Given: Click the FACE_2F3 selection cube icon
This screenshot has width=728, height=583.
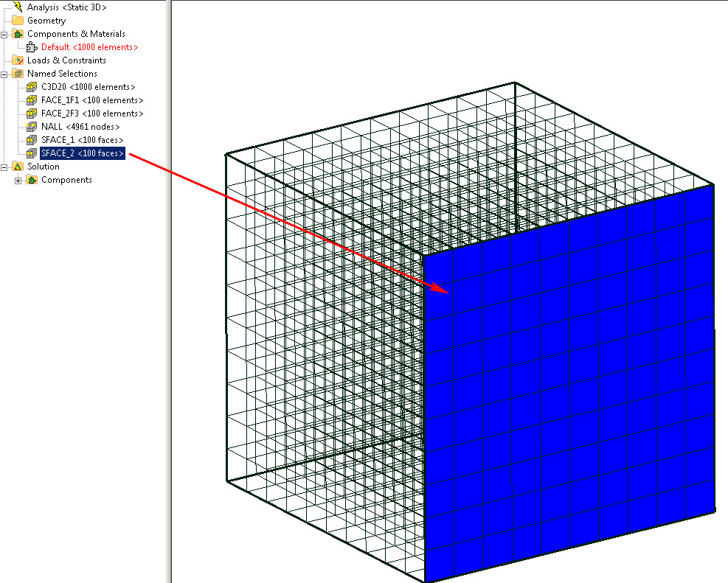Looking at the screenshot, I should point(32,114).
